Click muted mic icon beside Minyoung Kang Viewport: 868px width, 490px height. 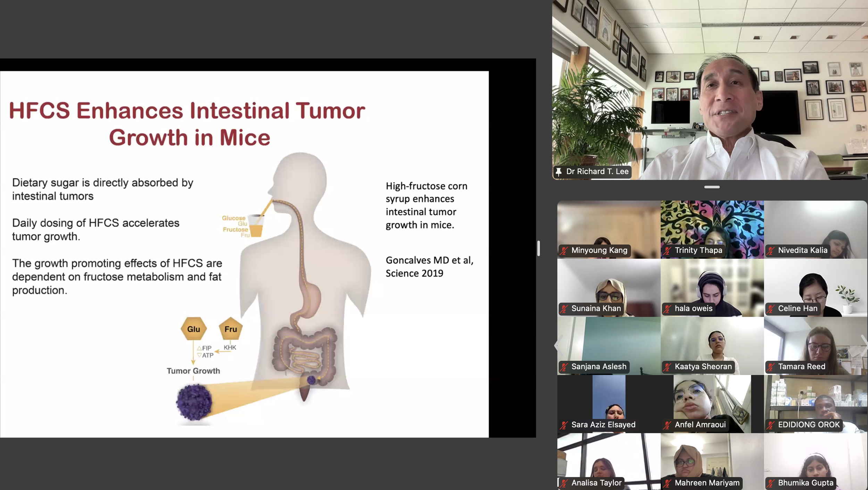pyautogui.click(x=564, y=251)
